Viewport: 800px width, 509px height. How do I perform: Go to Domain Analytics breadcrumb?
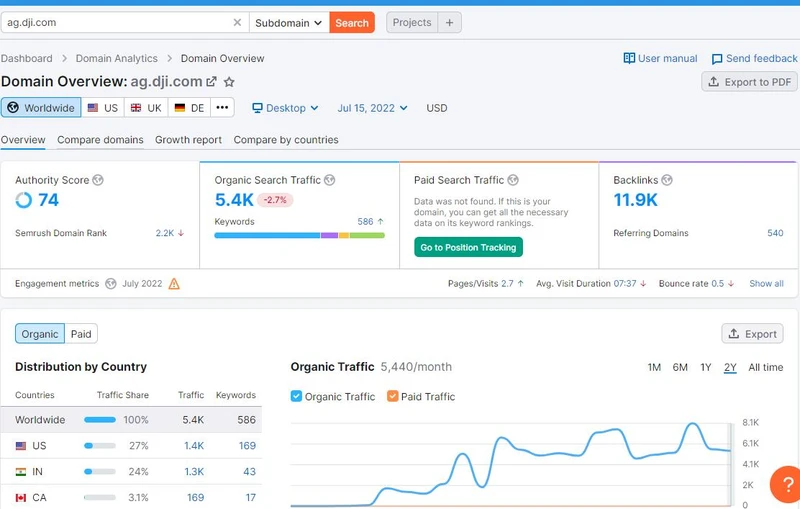point(116,58)
